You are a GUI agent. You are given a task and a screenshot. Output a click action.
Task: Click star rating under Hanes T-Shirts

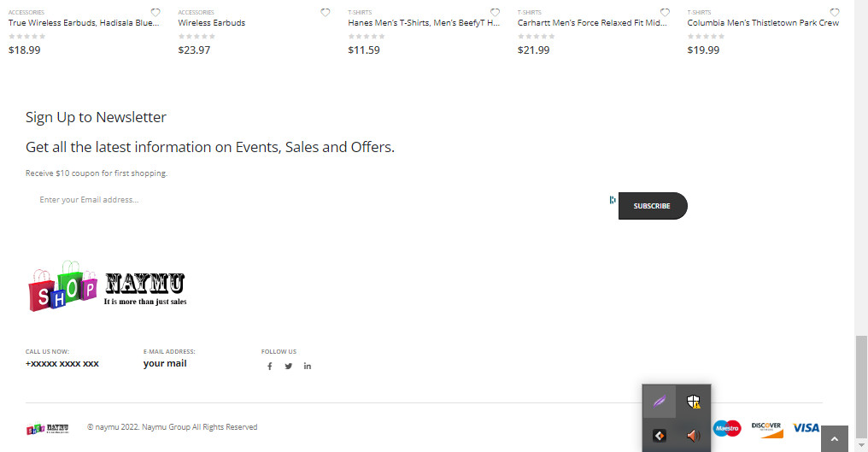click(367, 37)
